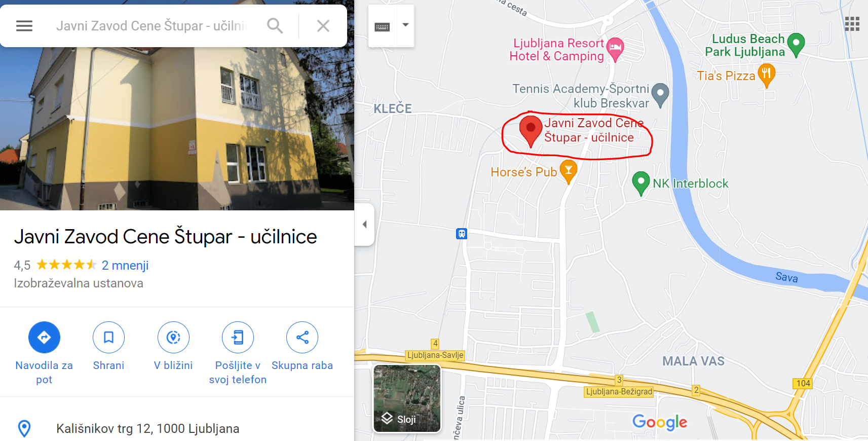Toggle the on-screen keyboard button
Screen dimensions: 868x441
point(382,27)
